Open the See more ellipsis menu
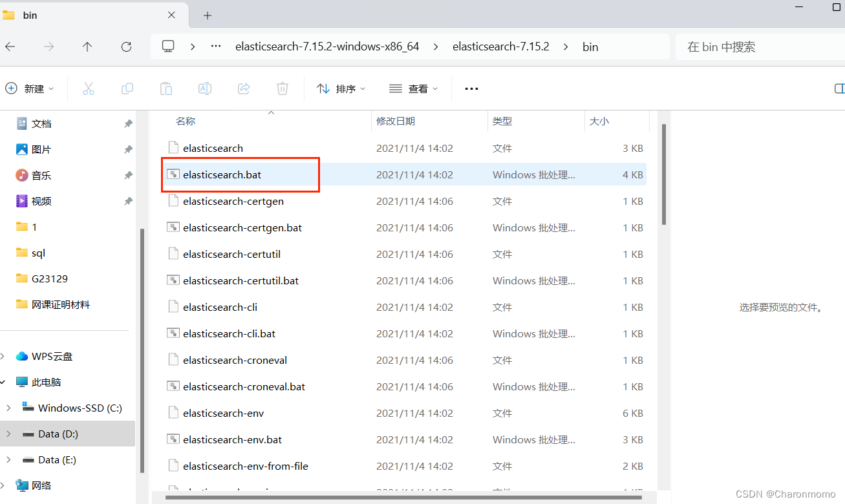 [471, 89]
